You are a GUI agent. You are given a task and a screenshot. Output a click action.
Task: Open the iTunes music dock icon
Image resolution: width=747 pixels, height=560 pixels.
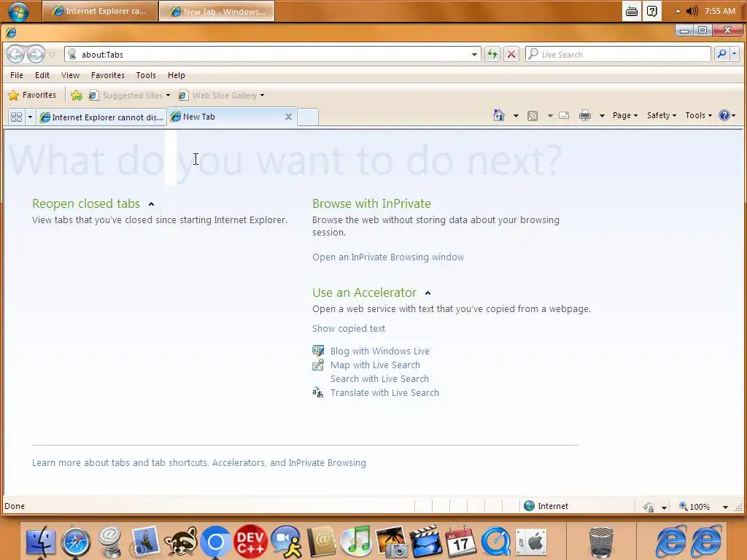[356, 542]
